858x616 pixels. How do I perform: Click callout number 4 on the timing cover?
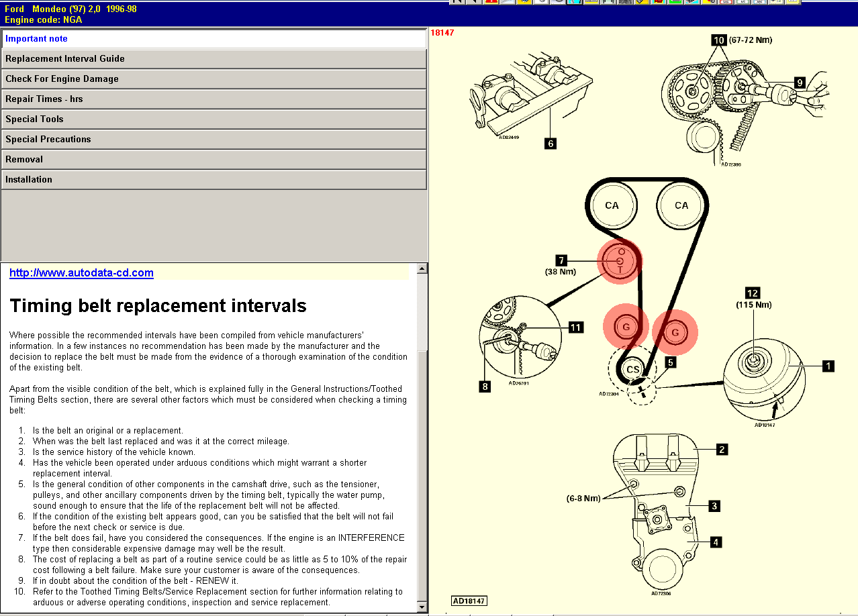pyautogui.click(x=717, y=542)
